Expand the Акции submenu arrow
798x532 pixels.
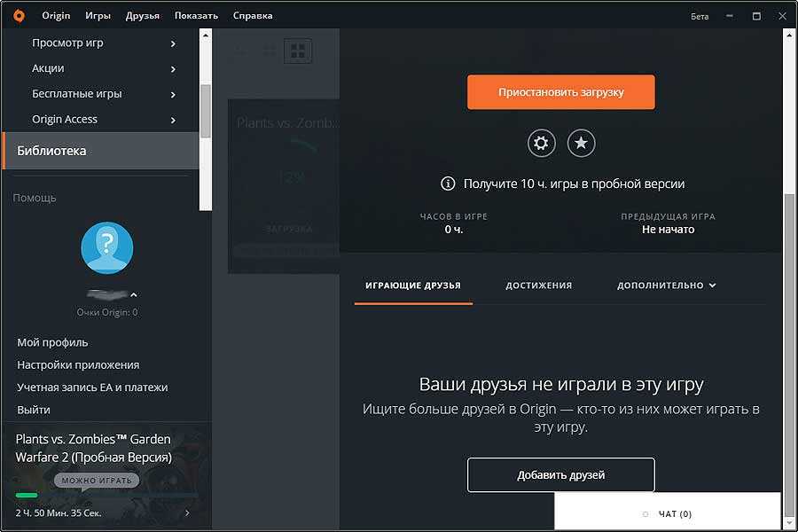[x=173, y=69]
